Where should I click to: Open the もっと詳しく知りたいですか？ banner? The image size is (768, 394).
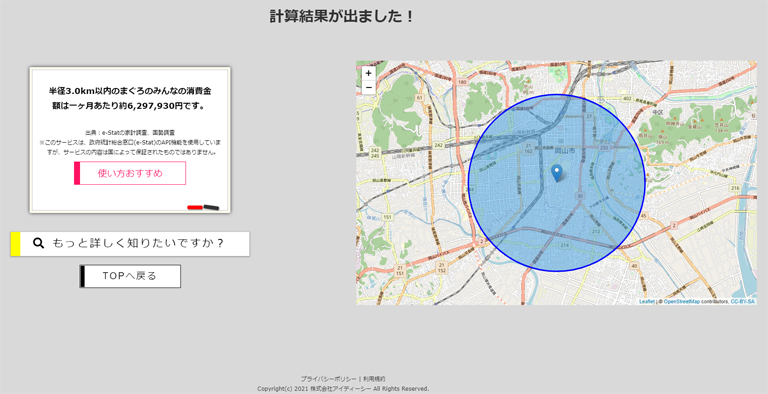click(x=130, y=244)
